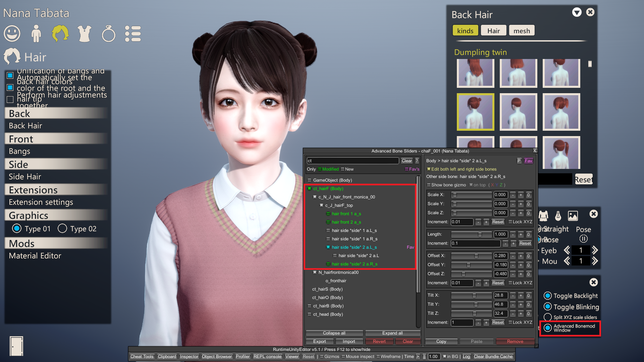
Task: Toggle Split XYZ scale sliders option
Action: tap(548, 317)
